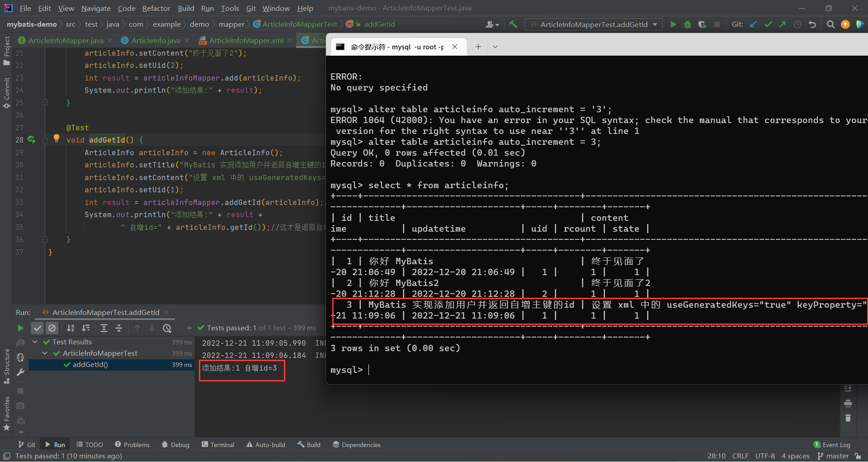Click the Git update project arrow

point(753,24)
